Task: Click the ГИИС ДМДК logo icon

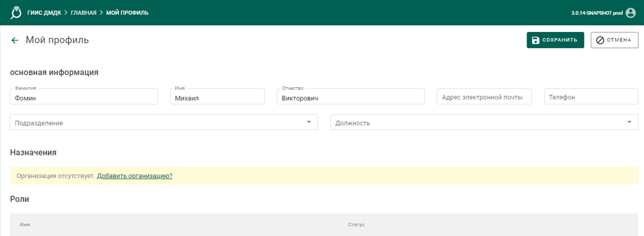Action: click(x=17, y=12)
